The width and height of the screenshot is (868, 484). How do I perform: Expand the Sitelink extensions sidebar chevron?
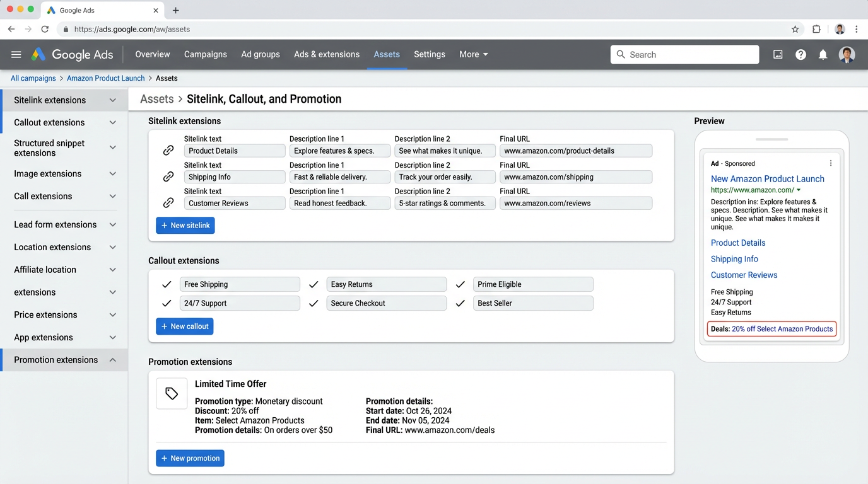[112, 100]
